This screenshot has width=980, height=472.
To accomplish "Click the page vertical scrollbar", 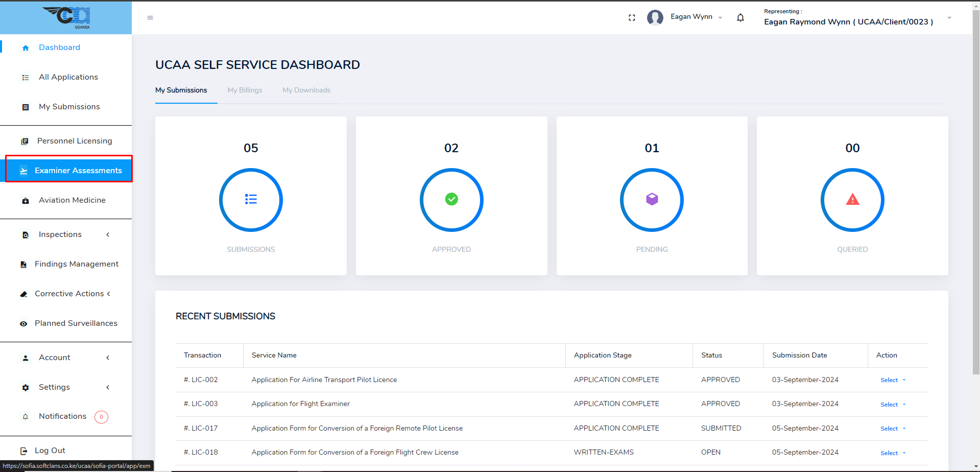I will point(976,204).
